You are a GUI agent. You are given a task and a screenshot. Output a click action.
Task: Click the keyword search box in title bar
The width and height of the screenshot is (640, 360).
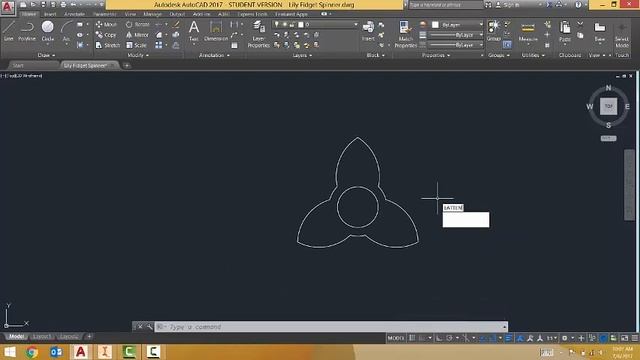tap(446, 5)
